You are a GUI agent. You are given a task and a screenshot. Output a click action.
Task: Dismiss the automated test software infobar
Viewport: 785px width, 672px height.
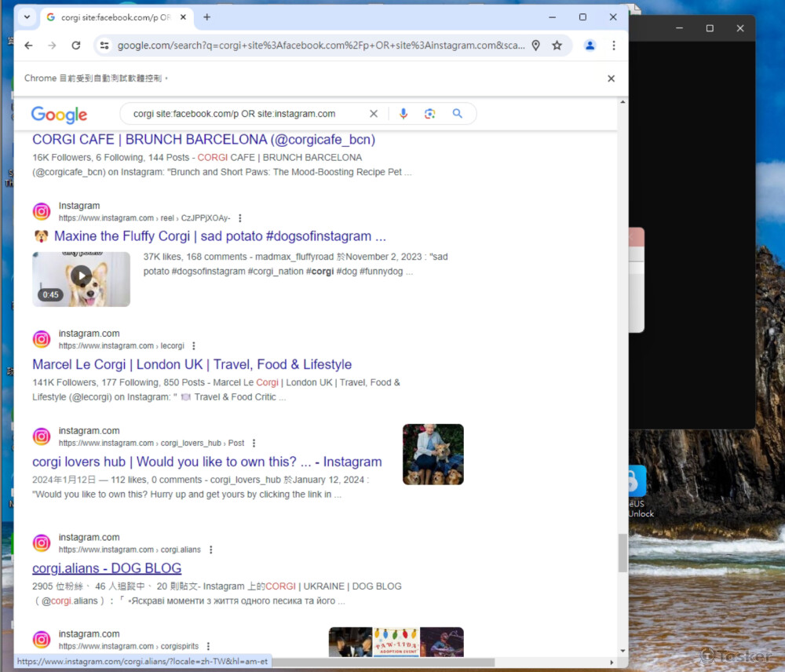click(611, 79)
